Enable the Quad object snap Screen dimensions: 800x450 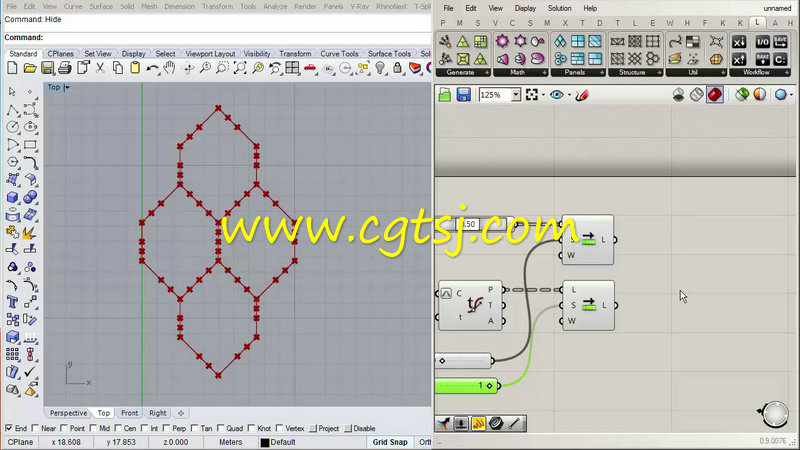(x=220, y=428)
